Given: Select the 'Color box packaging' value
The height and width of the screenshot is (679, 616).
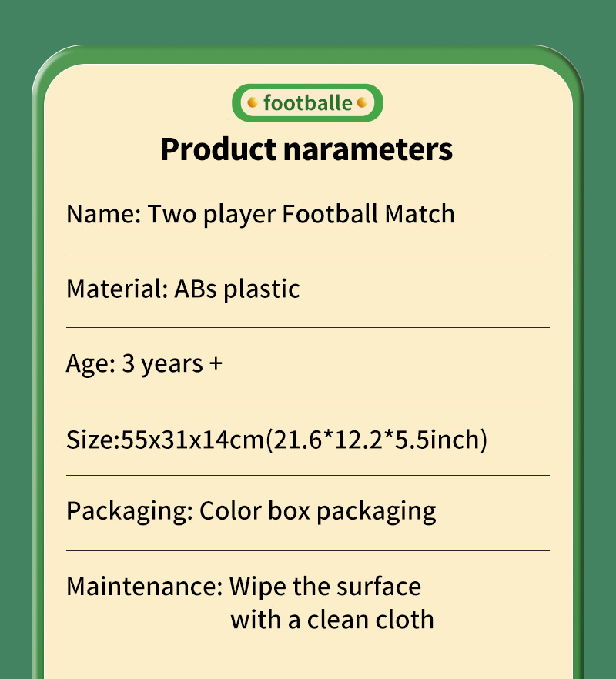Looking at the screenshot, I should point(317,511).
